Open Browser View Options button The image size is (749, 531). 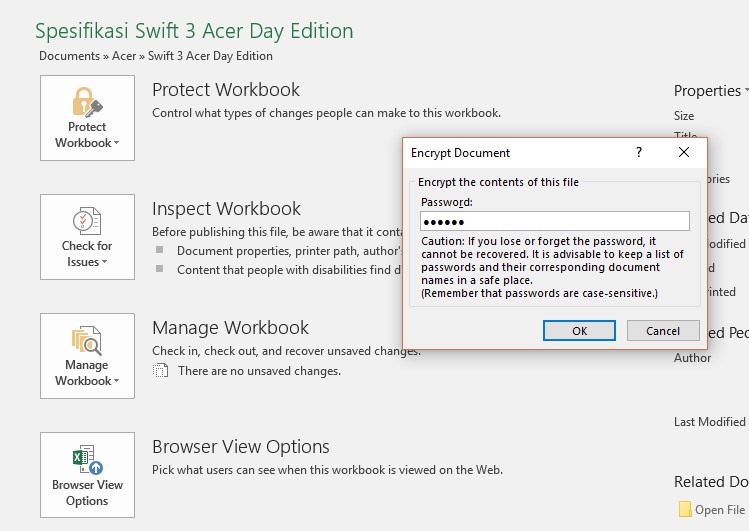pyautogui.click(x=87, y=475)
